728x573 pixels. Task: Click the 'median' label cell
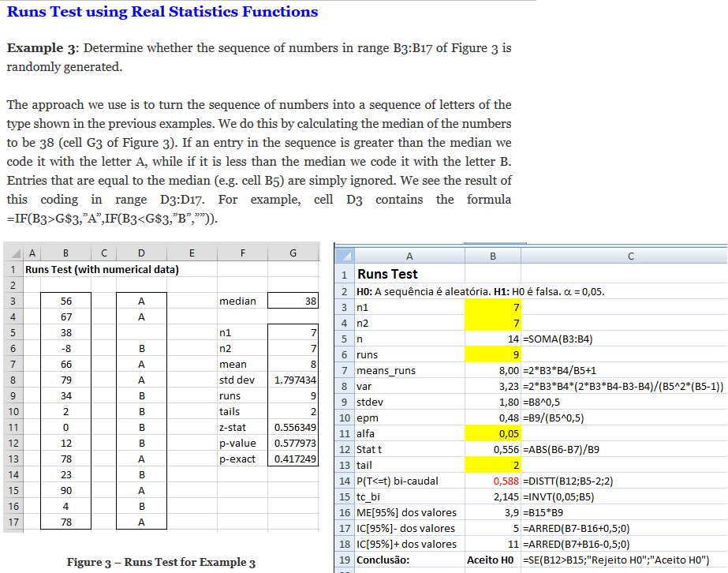(242, 301)
